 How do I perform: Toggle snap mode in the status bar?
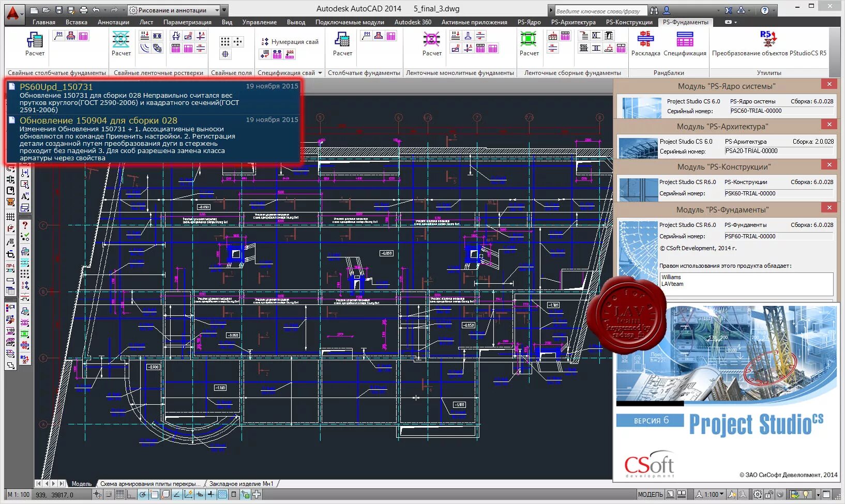coord(109,494)
